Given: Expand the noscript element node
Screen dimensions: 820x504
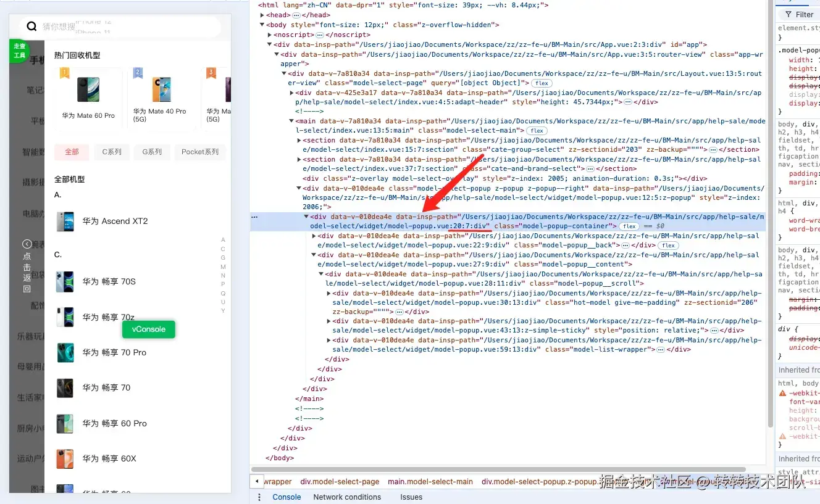Looking at the screenshot, I should tap(270, 35).
